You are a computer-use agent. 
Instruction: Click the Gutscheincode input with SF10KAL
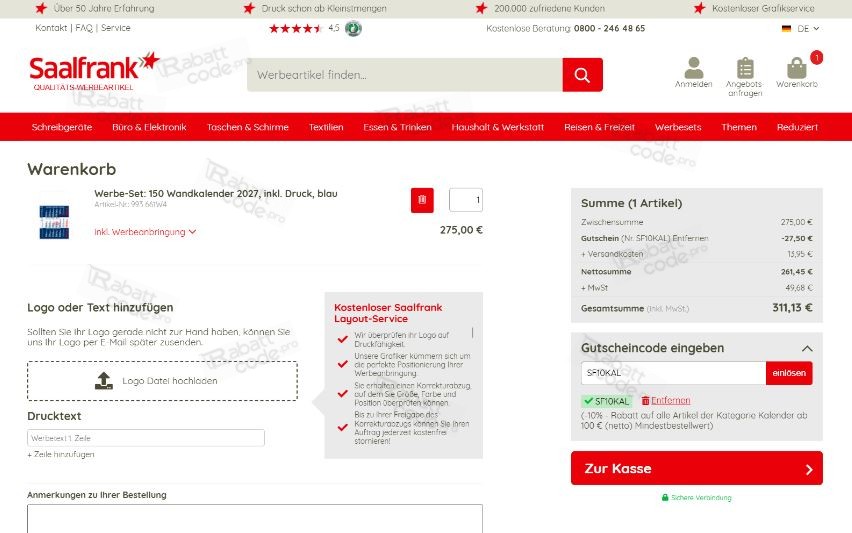coord(673,373)
